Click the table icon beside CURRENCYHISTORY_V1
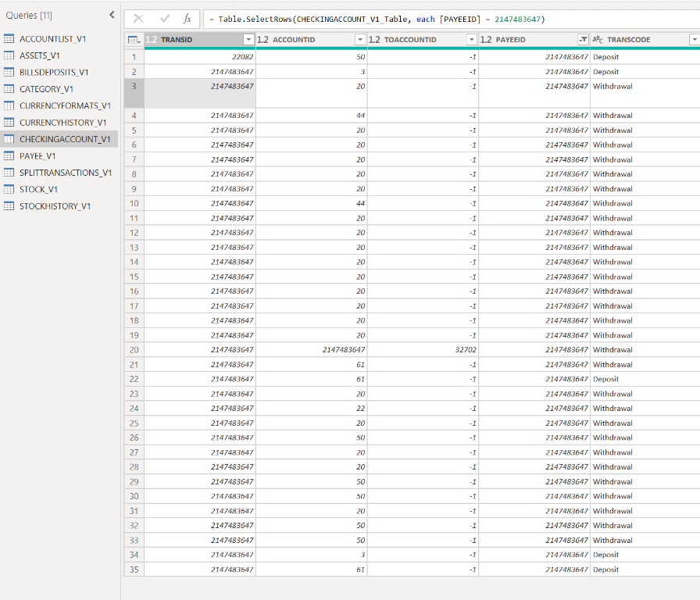This screenshot has height=600, width=700. [x=9, y=123]
